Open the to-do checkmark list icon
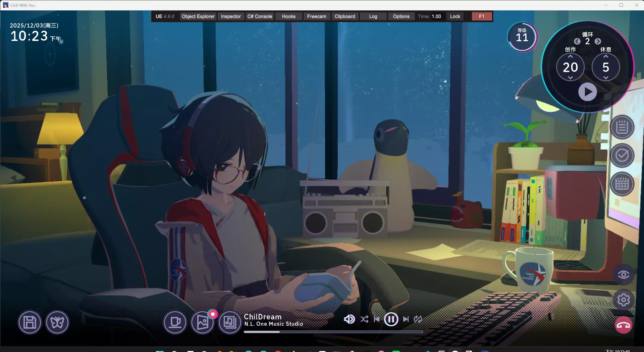The width and height of the screenshot is (644, 352). point(622,156)
